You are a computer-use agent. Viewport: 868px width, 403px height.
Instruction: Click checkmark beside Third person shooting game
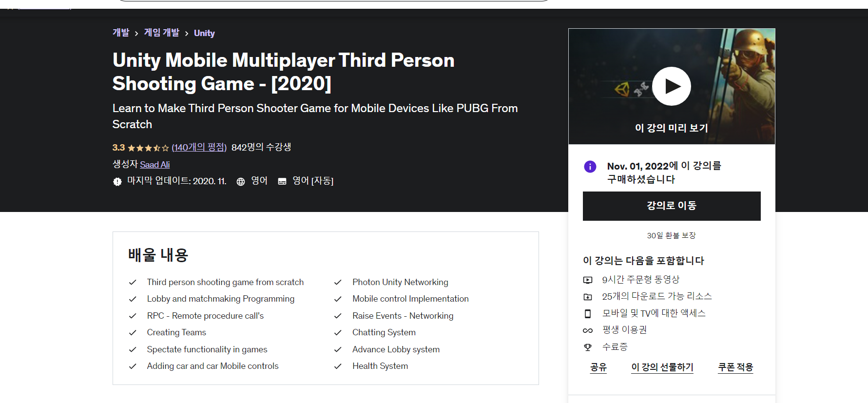click(x=133, y=283)
